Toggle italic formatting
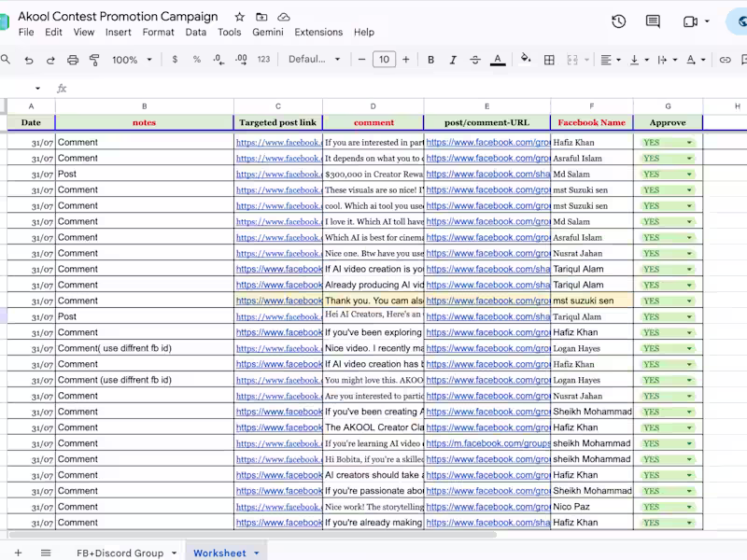Viewport: 747px width, 560px height. click(x=453, y=60)
